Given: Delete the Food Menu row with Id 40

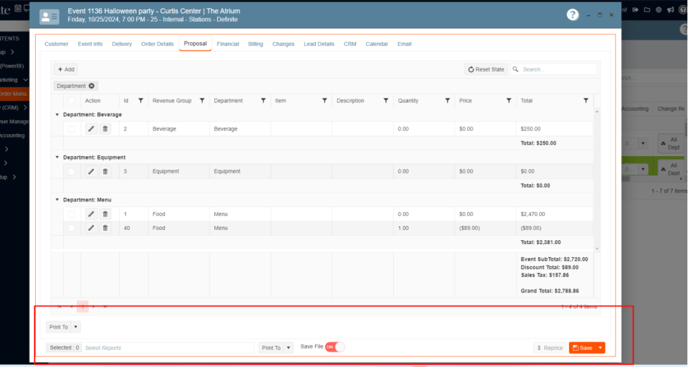Looking at the screenshot, I should pos(105,228).
